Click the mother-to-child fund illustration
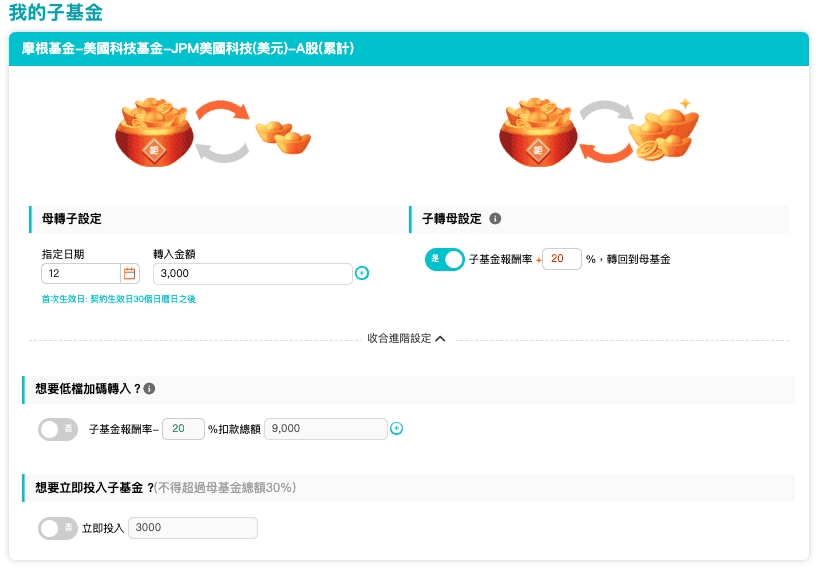This screenshot has width=836, height=582. pyautogui.click(x=213, y=131)
